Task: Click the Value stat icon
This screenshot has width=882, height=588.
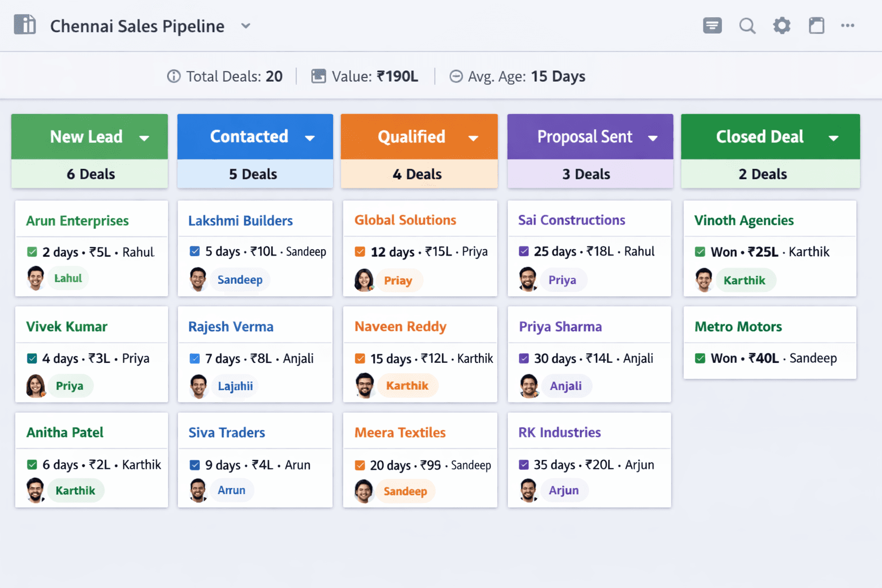Action: coord(318,76)
